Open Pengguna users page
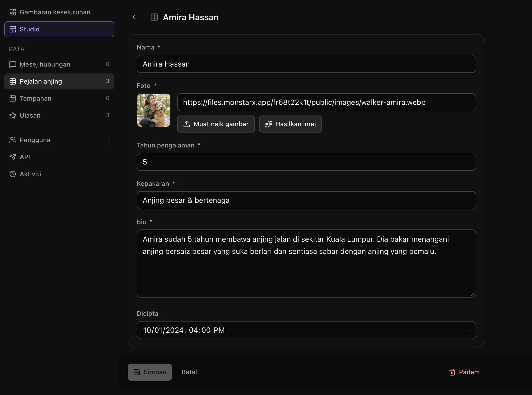This screenshot has width=532, height=395. (59, 140)
